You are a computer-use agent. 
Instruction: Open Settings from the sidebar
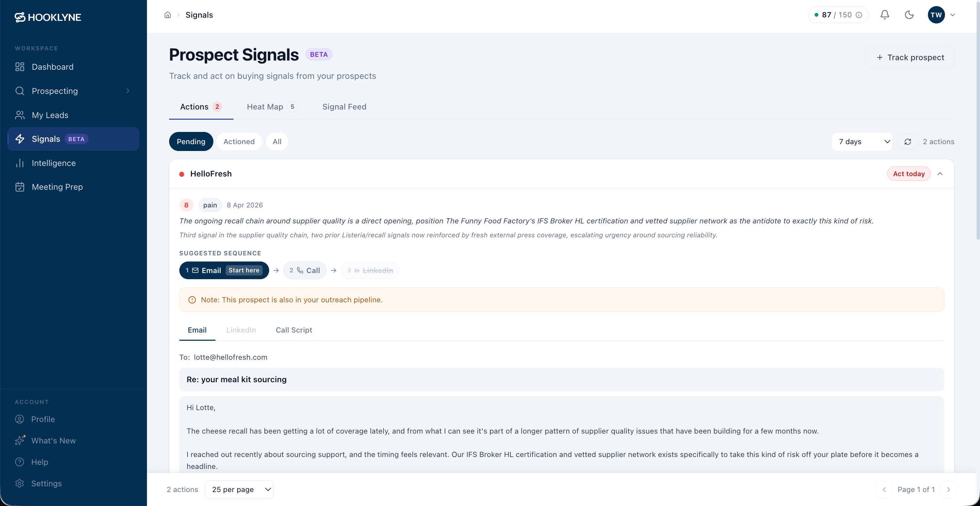47,483
